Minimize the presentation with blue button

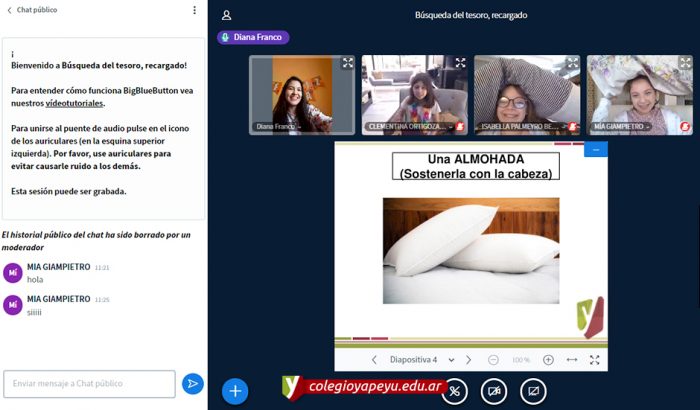pyautogui.click(x=596, y=149)
